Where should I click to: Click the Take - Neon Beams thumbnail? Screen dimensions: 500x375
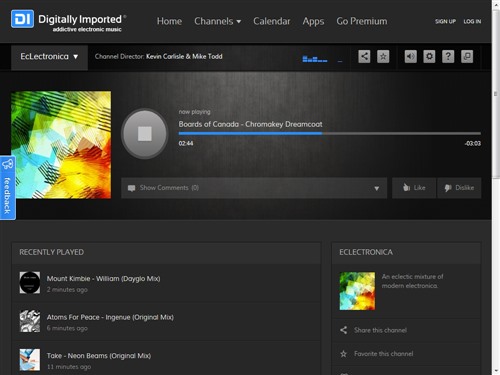pyautogui.click(x=30, y=360)
